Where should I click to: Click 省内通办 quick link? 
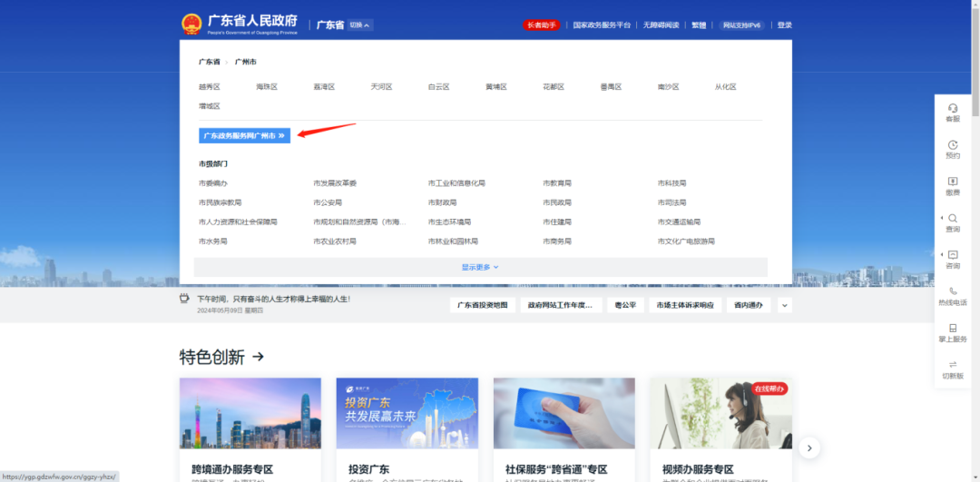click(x=749, y=305)
